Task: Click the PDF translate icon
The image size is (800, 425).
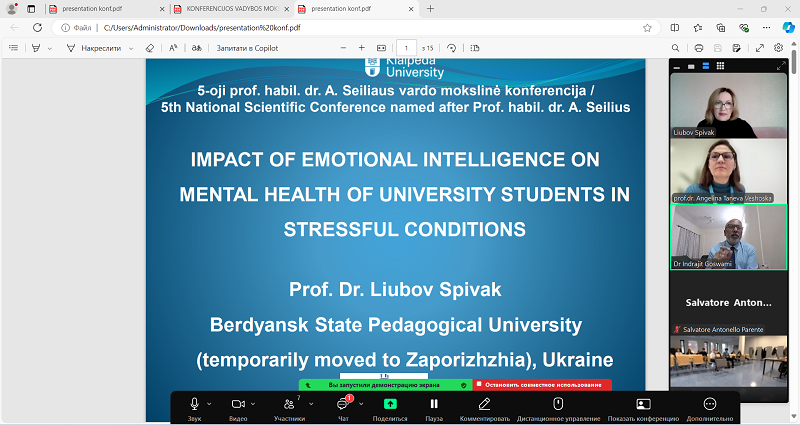Action: [196, 48]
